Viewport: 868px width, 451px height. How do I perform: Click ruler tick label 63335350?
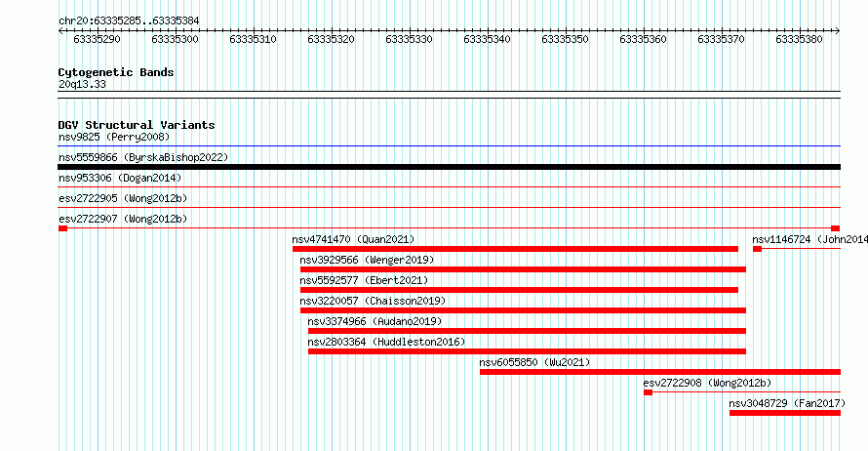pyautogui.click(x=566, y=39)
